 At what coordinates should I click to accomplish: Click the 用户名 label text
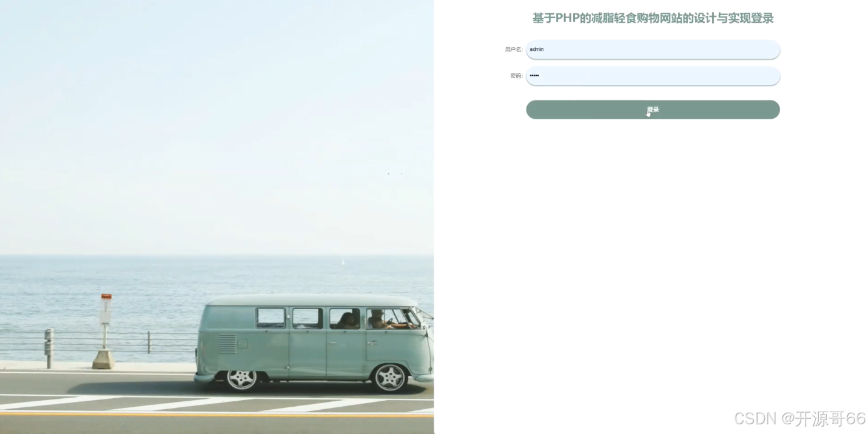click(x=514, y=50)
